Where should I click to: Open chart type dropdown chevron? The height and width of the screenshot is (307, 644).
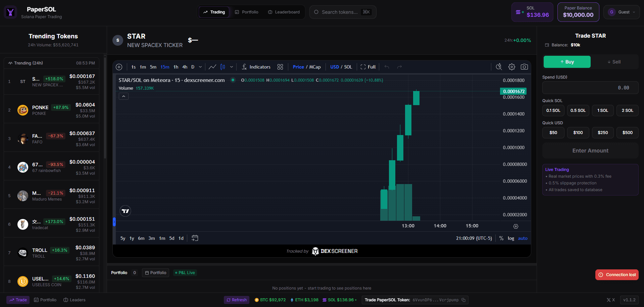[231, 67]
